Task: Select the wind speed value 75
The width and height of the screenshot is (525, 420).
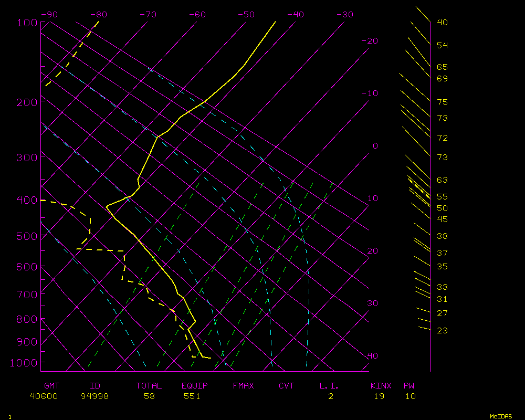Action: pyautogui.click(x=442, y=102)
